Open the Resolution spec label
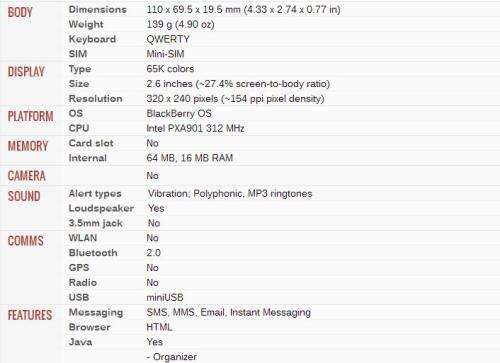 coord(95,98)
